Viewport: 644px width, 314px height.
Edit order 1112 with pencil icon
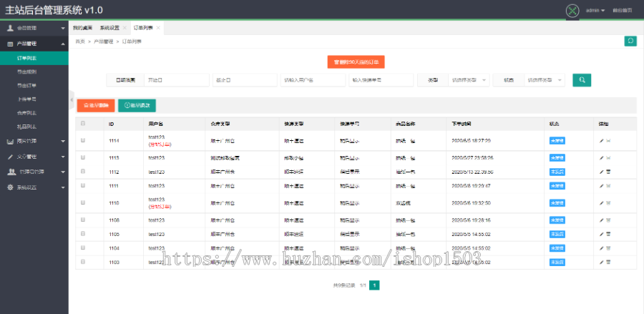(601, 172)
